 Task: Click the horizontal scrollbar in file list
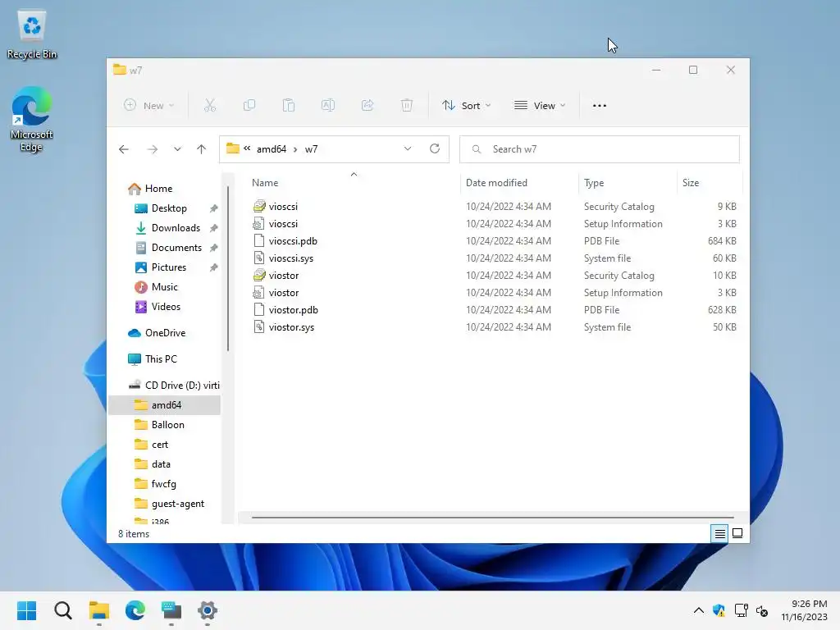coord(492,518)
